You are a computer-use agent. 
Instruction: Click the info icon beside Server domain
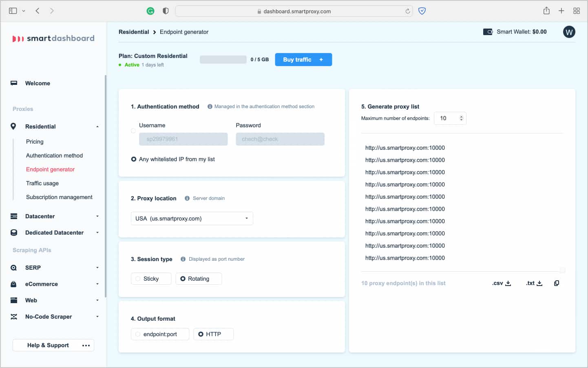pyautogui.click(x=187, y=198)
